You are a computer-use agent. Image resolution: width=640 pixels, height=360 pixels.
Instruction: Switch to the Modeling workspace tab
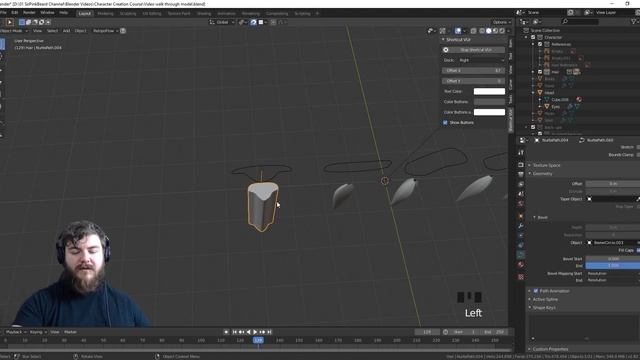pyautogui.click(x=105, y=13)
